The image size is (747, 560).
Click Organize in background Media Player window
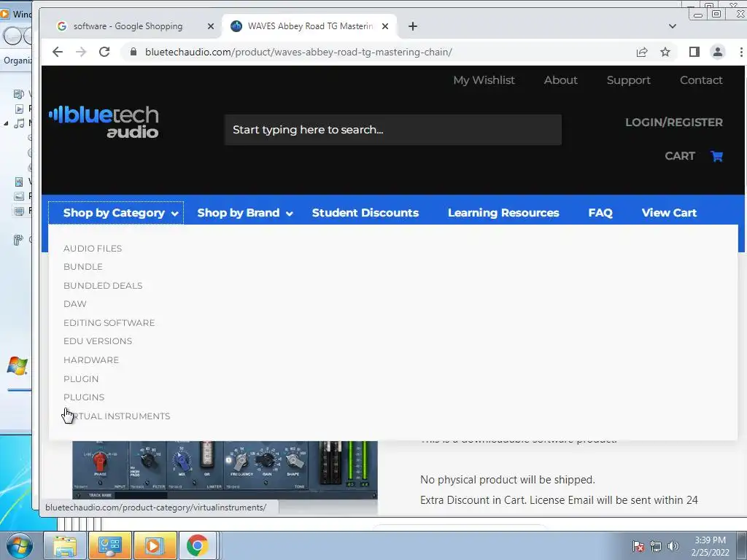coord(18,61)
